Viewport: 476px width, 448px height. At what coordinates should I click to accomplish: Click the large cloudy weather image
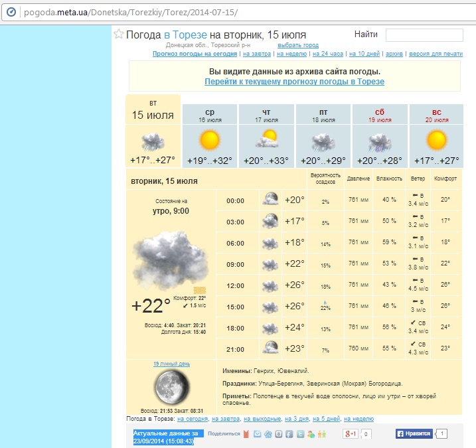click(x=171, y=261)
